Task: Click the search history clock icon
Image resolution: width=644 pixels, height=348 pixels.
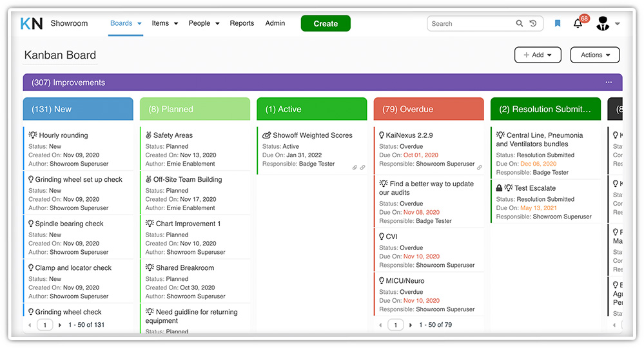Action: (533, 24)
